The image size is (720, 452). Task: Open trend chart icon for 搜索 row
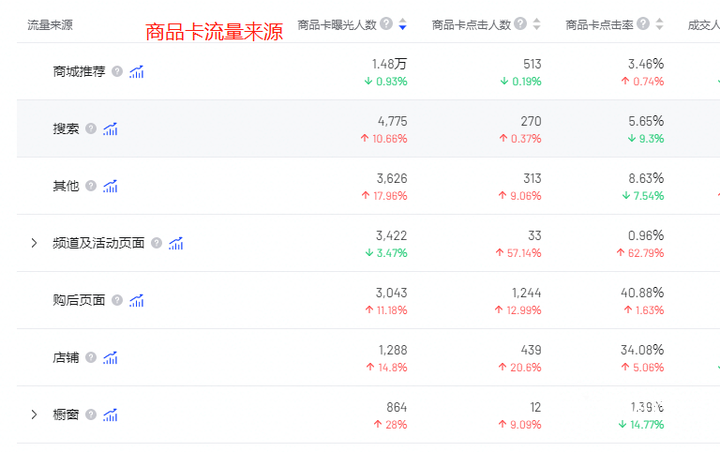point(110,129)
